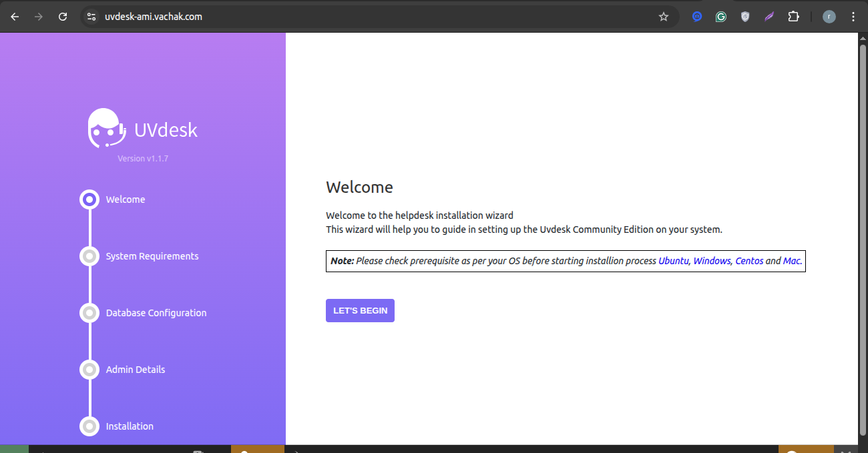Select the Welcome step circle marker
868x453 pixels.
click(89, 199)
